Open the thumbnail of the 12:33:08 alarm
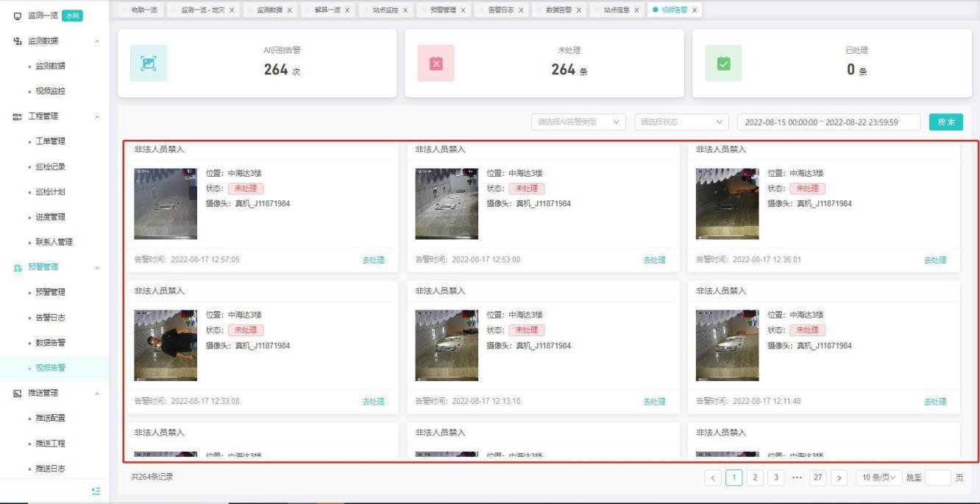 coord(166,345)
